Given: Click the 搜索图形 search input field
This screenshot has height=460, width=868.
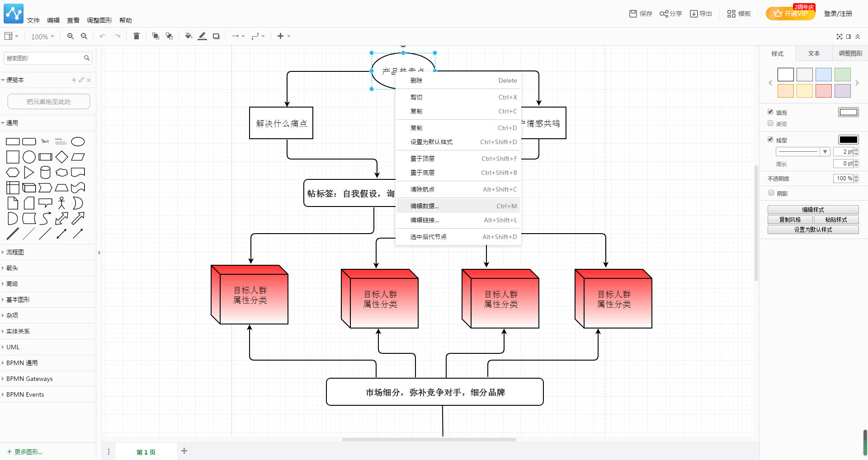Looking at the screenshot, I should (x=44, y=58).
